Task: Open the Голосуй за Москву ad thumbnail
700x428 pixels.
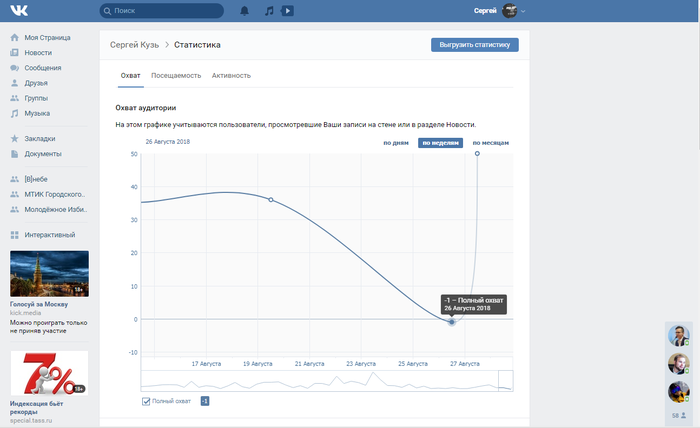Action: [49, 273]
